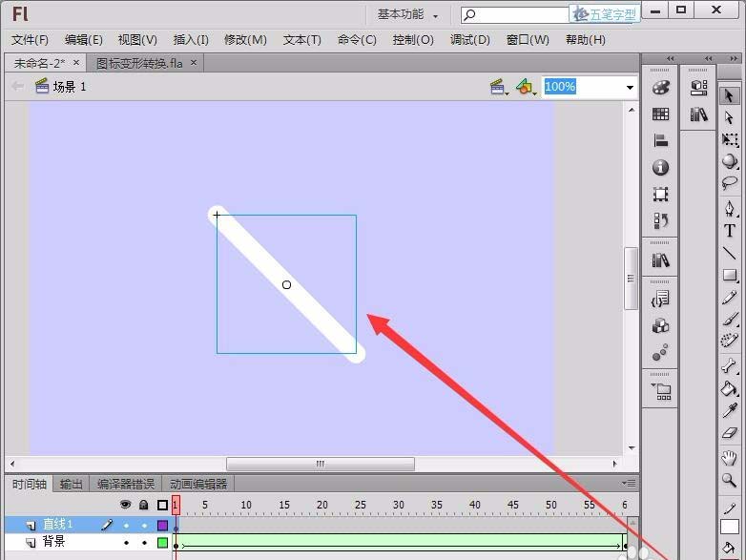Viewport: 746px width, 560px height.
Task: Switch to the 动画编辑器 tab
Action: point(198,484)
